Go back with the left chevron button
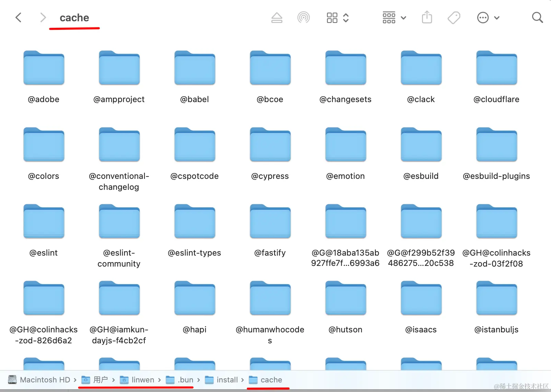 pyautogui.click(x=19, y=17)
